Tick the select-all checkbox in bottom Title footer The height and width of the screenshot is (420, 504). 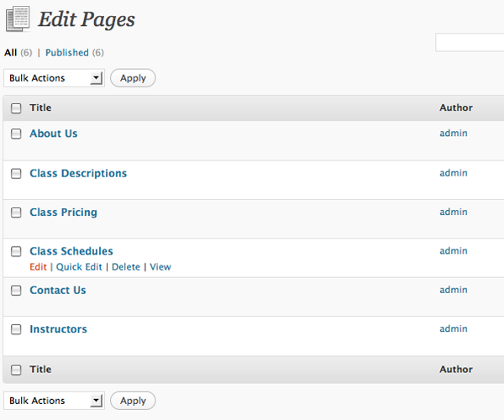point(16,370)
